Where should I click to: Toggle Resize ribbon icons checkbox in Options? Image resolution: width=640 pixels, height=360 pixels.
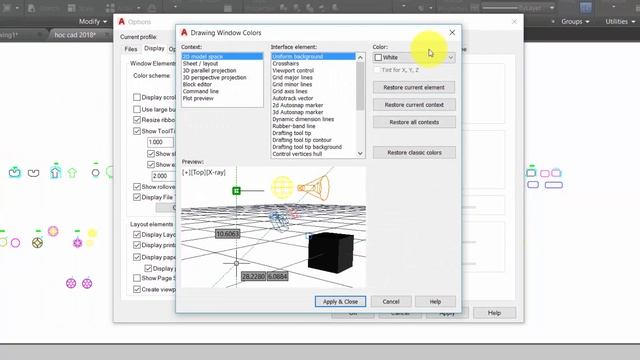click(x=137, y=120)
